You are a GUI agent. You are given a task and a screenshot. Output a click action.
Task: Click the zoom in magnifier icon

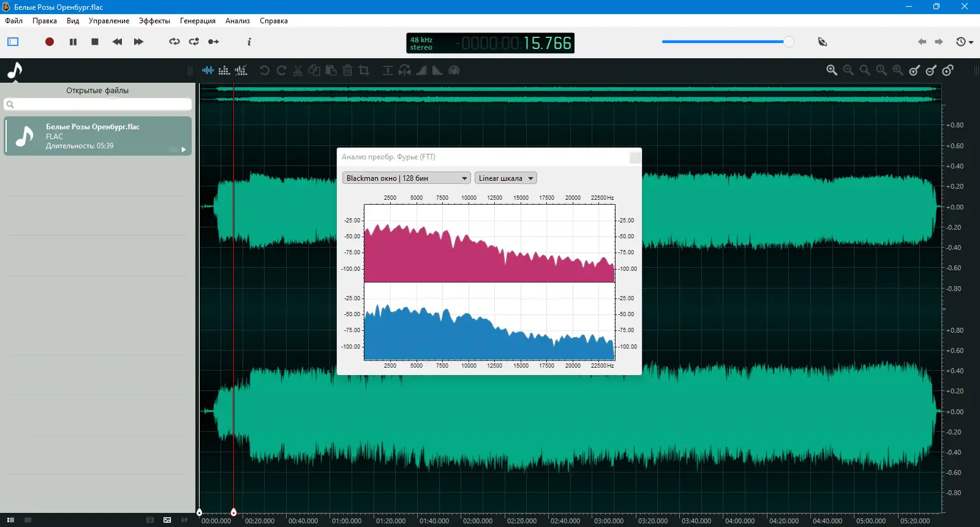click(832, 70)
